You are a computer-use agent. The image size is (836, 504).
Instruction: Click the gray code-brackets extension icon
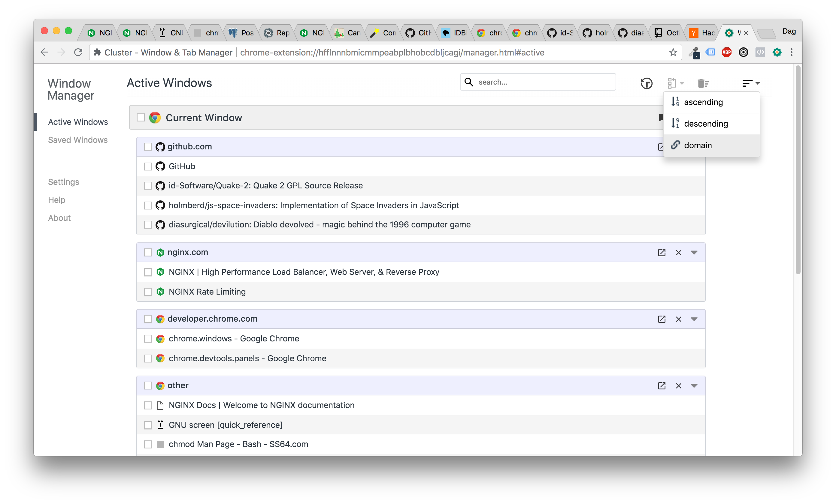(760, 52)
